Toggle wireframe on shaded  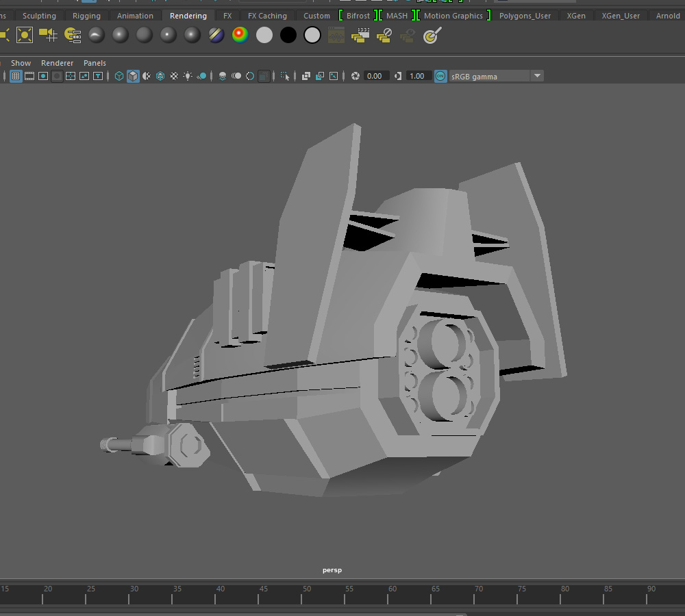[x=160, y=77]
